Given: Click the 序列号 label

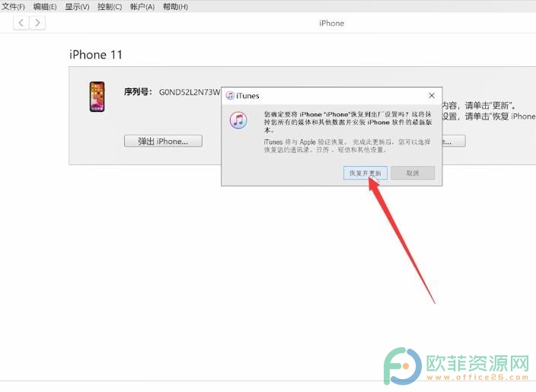Looking at the screenshot, I should (x=138, y=91).
